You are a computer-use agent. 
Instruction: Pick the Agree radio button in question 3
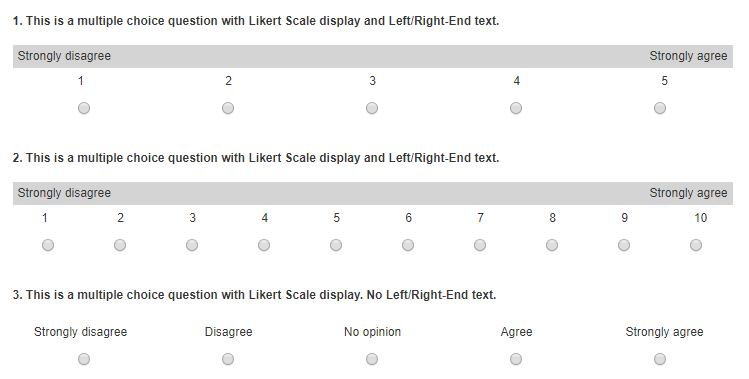coord(516,359)
